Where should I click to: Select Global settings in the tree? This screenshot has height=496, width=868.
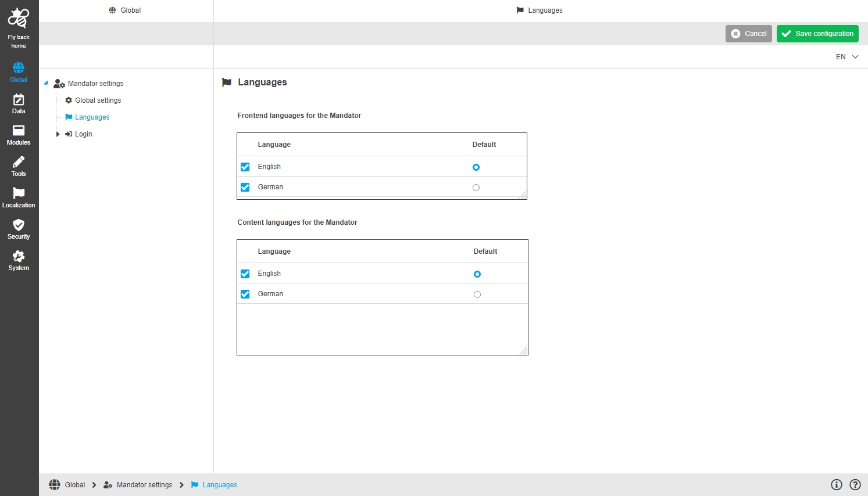point(98,100)
